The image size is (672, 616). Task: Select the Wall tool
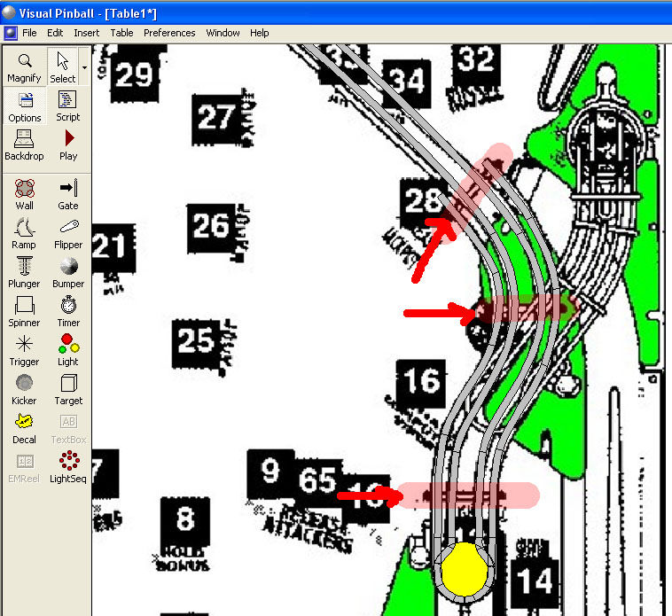point(24,193)
